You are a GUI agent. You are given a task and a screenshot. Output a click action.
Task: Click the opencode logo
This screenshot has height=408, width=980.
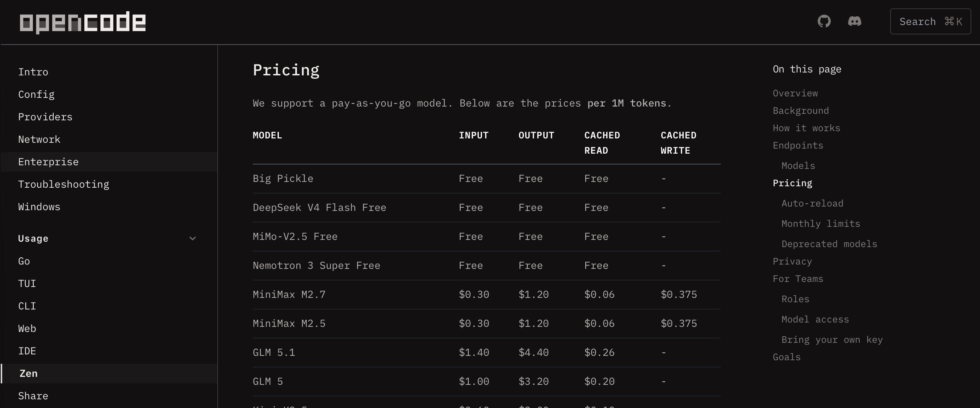pos(83,22)
